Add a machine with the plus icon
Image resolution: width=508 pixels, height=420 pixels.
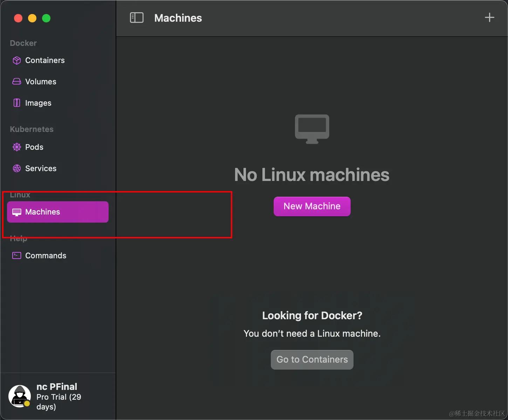click(x=489, y=17)
